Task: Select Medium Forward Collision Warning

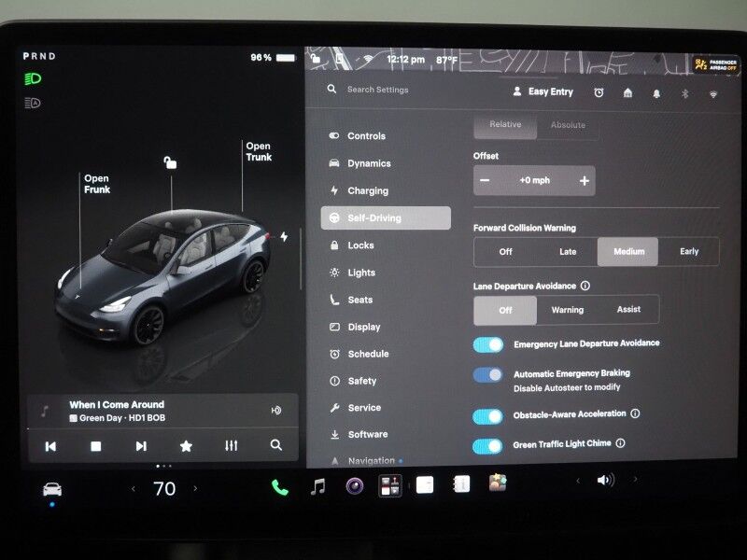Action: pos(628,251)
